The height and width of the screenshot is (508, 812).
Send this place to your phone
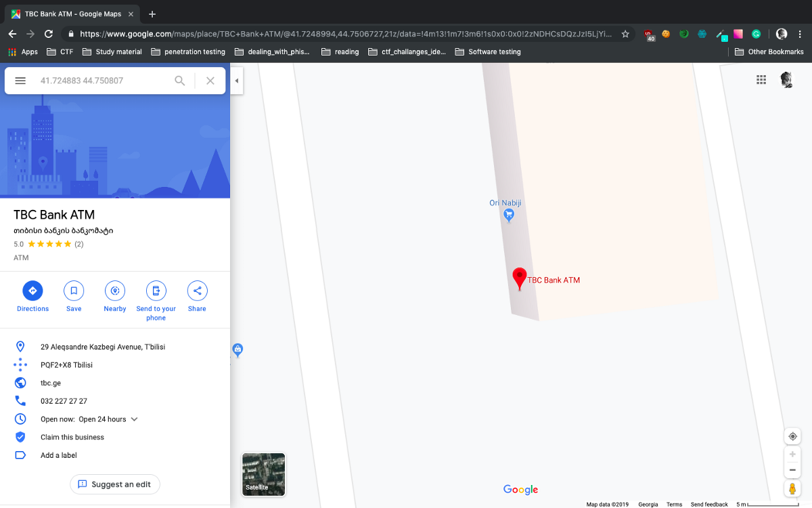[x=156, y=301]
